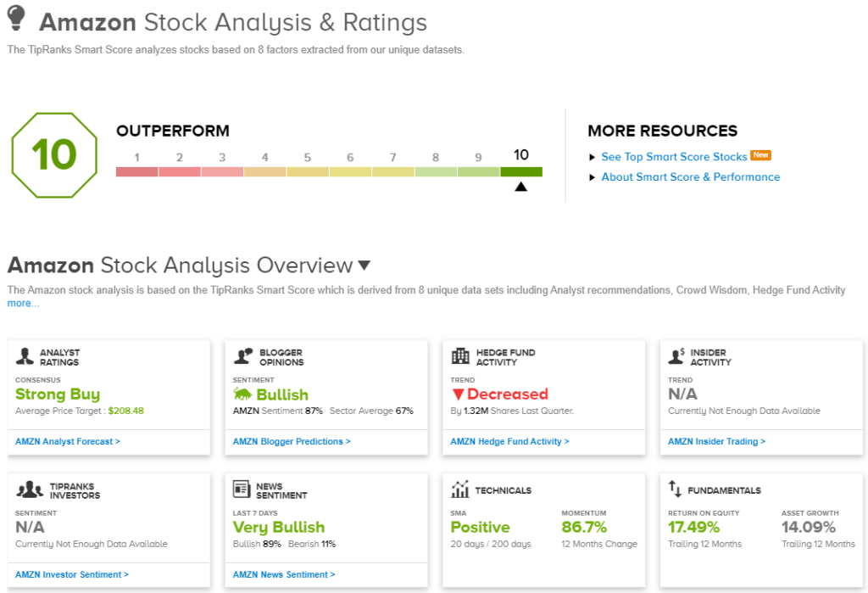Click the Blogger Opinions speech bubble icon
This screenshot has width=868, height=593.
pyautogui.click(x=243, y=356)
